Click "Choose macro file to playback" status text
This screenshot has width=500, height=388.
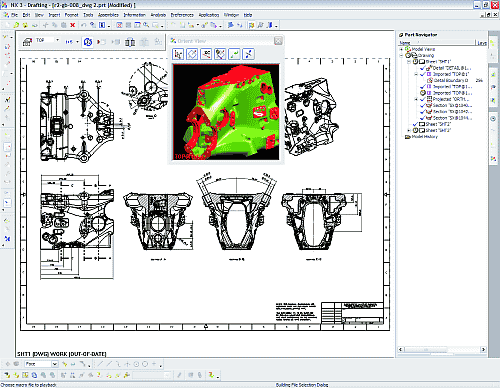29,385
